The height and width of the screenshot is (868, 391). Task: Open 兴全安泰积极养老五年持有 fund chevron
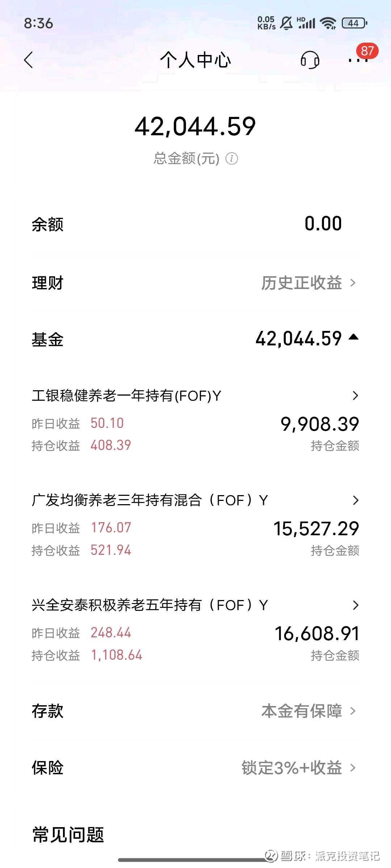355,605
